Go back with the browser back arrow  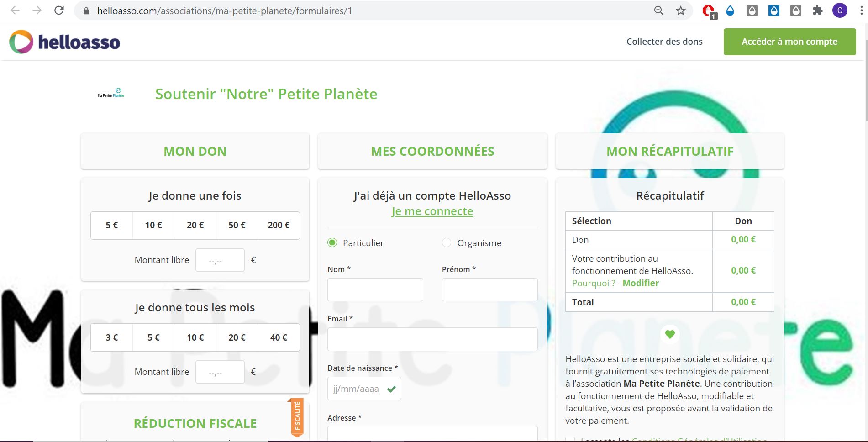point(15,11)
